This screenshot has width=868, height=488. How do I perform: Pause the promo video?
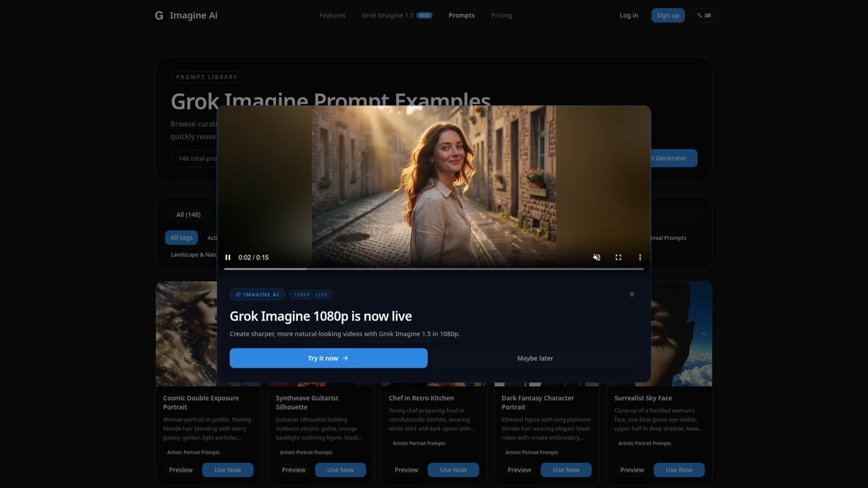tap(228, 258)
